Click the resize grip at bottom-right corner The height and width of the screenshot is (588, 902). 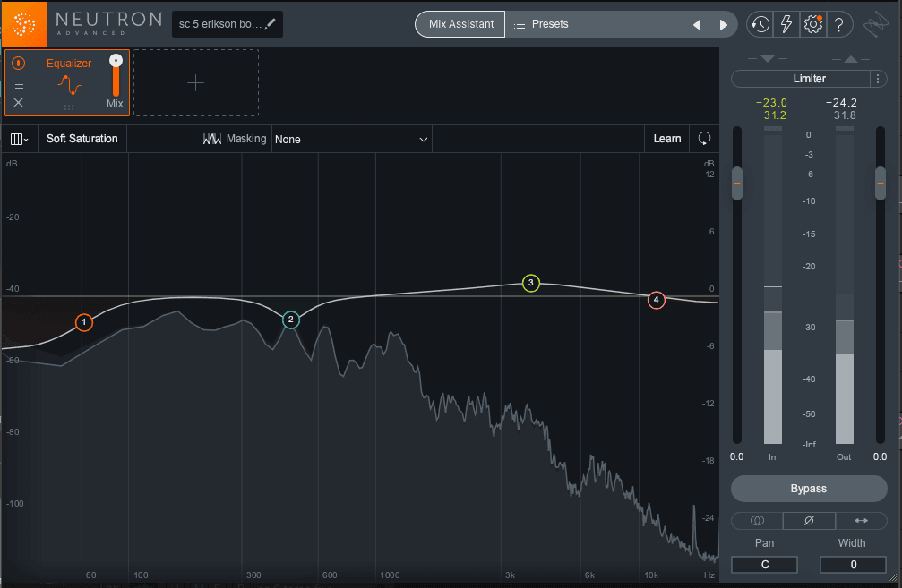pos(893,577)
